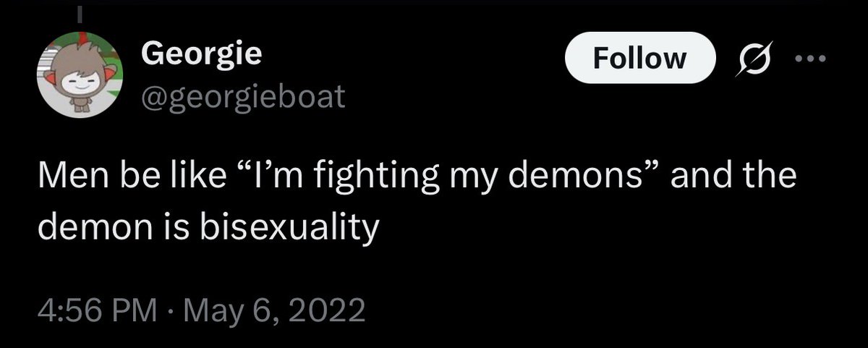Click the middle dot of the ellipsis icon
The width and height of the screenshot is (868, 348).
pyautogui.click(x=807, y=59)
